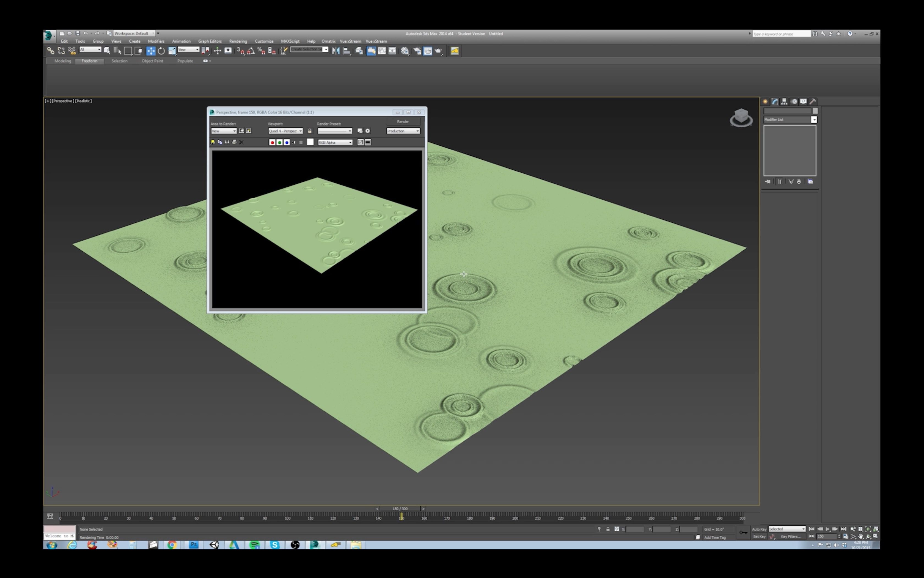This screenshot has height=578, width=924.
Task: Toggle Angle Snap on toolbar
Action: pos(251,50)
